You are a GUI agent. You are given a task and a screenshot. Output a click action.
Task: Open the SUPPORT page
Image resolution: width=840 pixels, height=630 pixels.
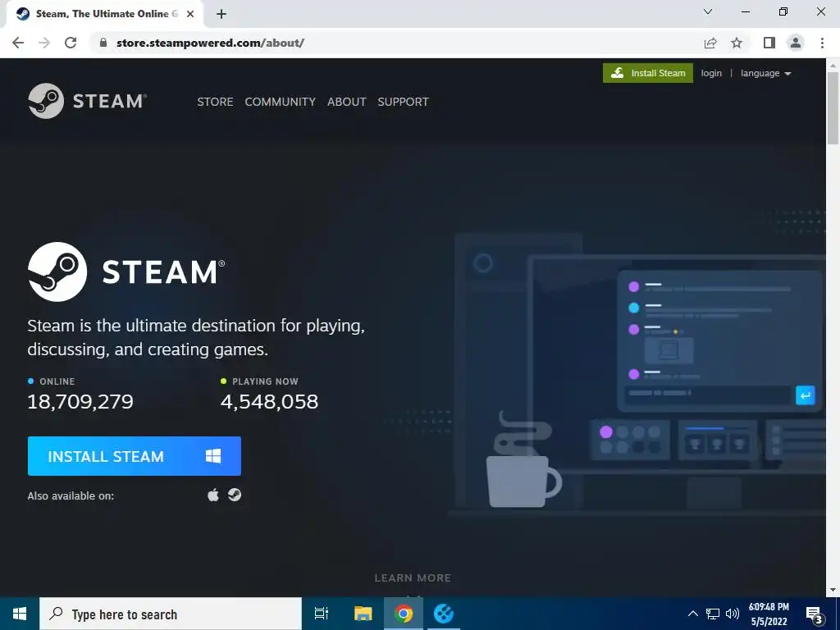click(403, 102)
